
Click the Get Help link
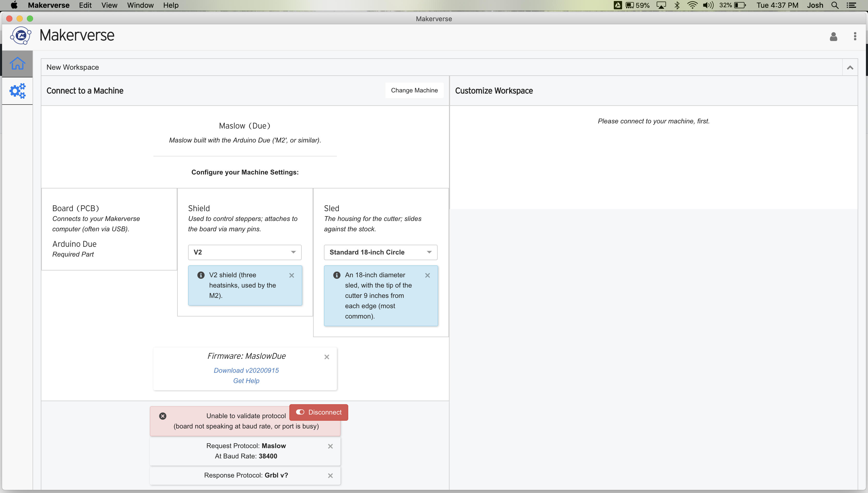(246, 380)
